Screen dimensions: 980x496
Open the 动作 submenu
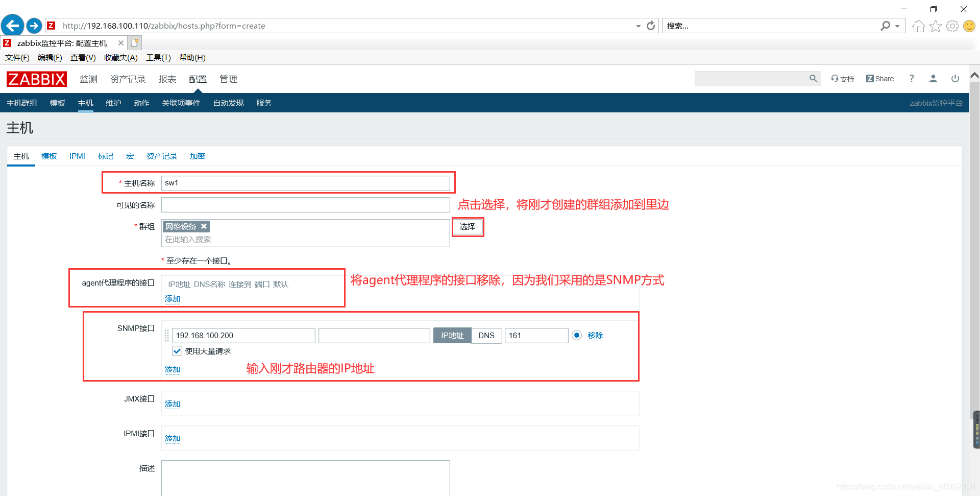(141, 103)
